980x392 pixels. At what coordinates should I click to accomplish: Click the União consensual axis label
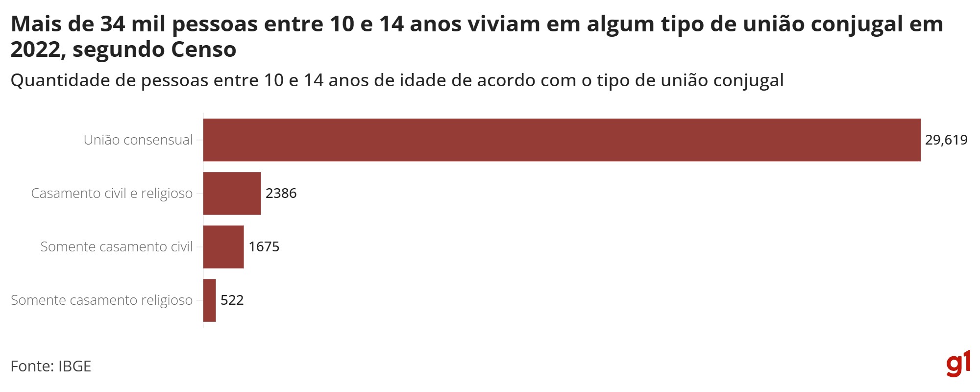coord(138,140)
